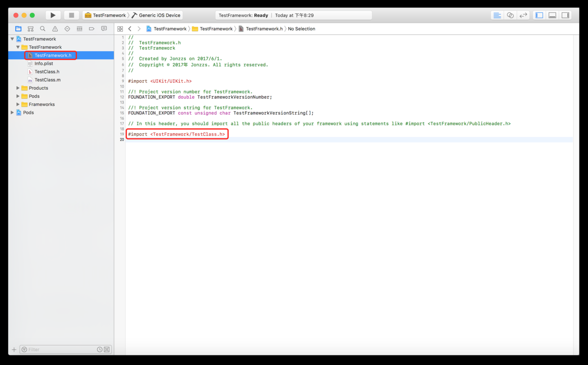This screenshot has height=365, width=588.
Task: Show the Symbol navigator
Action: click(30, 29)
